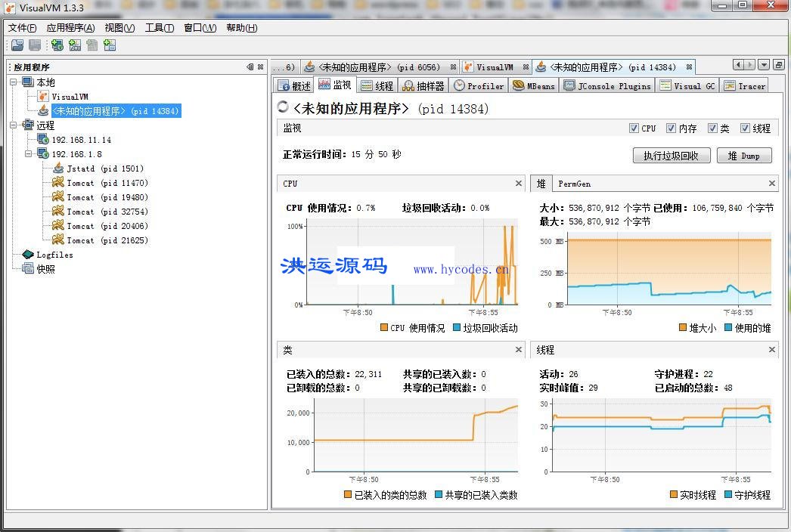Uncheck the 类 checkbox

pos(712,128)
